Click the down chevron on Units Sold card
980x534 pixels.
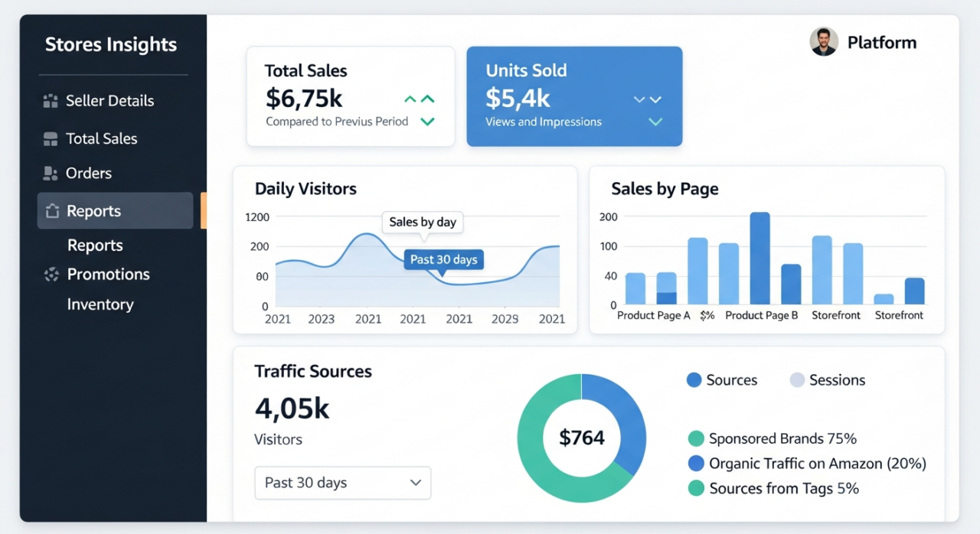(655, 122)
